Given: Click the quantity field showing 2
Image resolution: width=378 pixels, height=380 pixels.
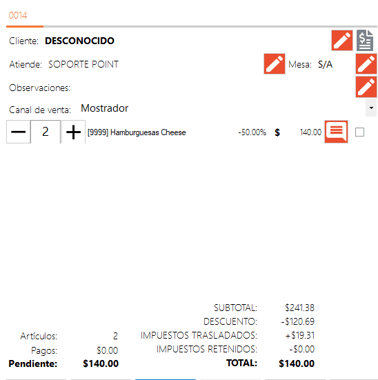Looking at the screenshot, I should (46, 132).
